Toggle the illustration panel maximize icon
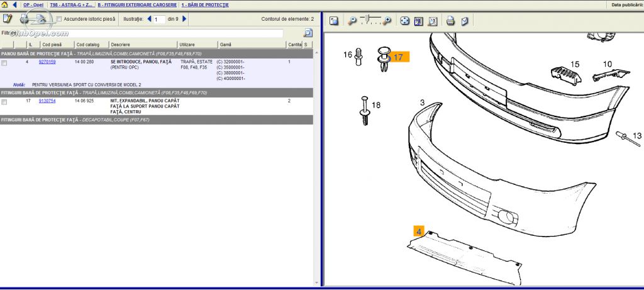This screenshot has height=290, width=644. click(333, 21)
